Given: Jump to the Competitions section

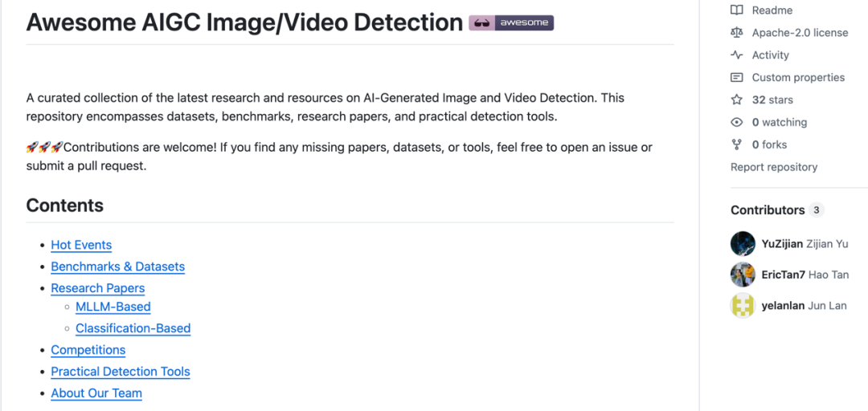Looking at the screenshot, I should tap(88, 350).
